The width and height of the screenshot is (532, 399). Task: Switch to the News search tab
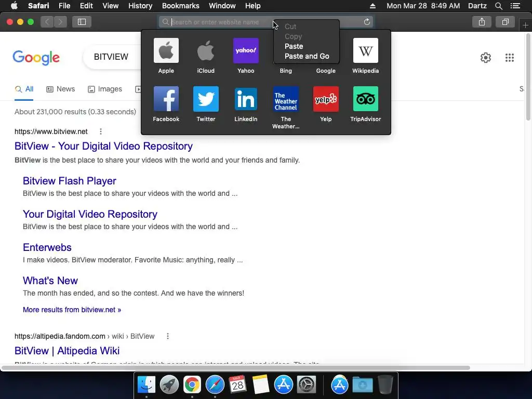click(x=60, y=89)
